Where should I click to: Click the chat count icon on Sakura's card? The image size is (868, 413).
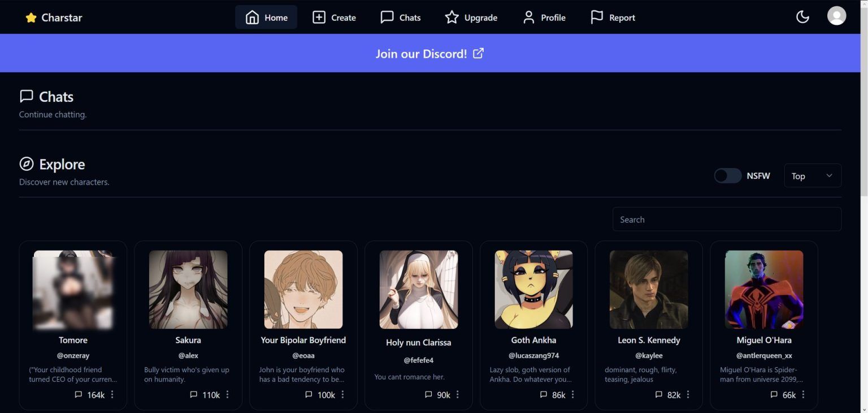pos(193,394)
